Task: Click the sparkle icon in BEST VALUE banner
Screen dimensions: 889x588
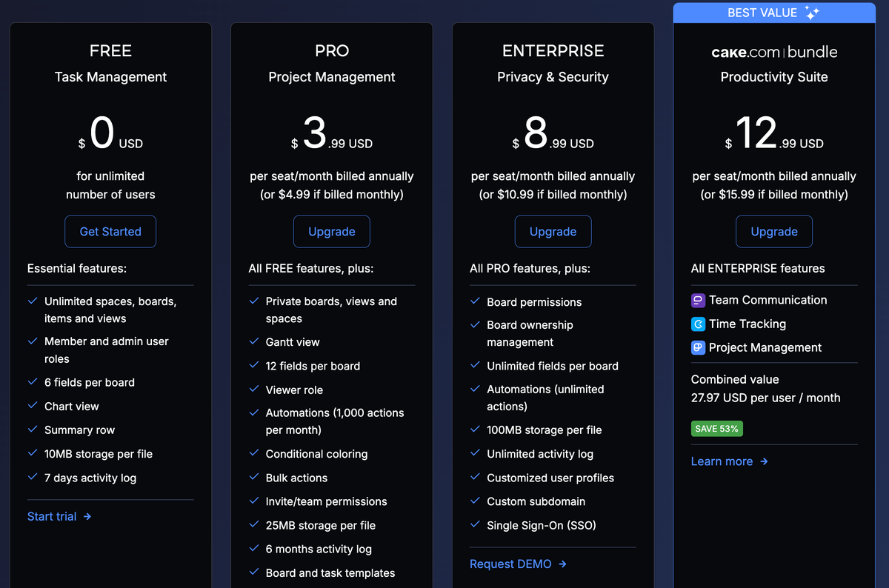Action: pyautogui.click(x=812, y=13)
